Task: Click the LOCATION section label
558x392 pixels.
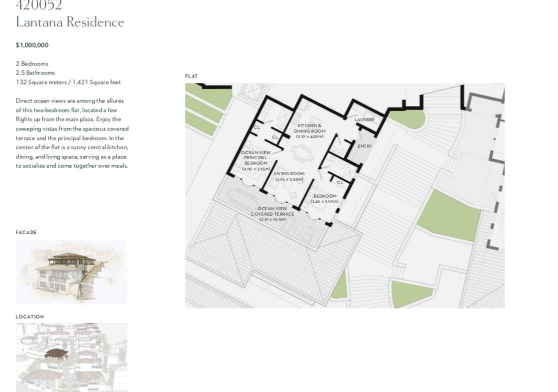Action: tap(29, 317)
